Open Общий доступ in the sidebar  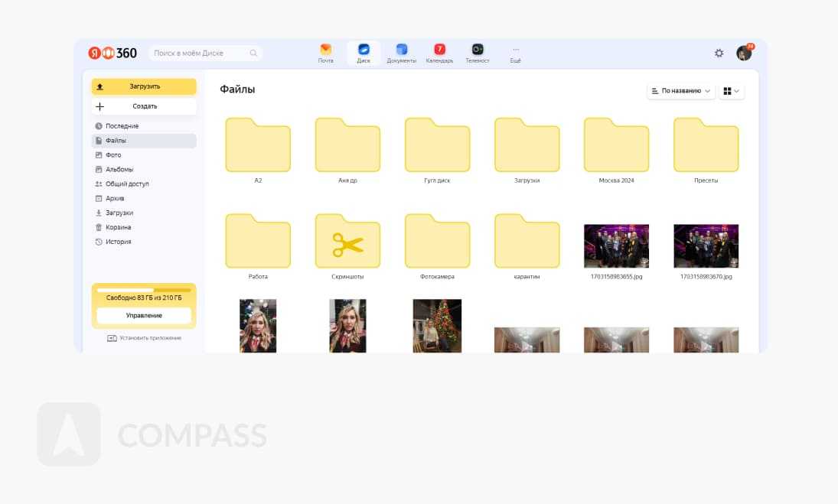click(127, 184)
